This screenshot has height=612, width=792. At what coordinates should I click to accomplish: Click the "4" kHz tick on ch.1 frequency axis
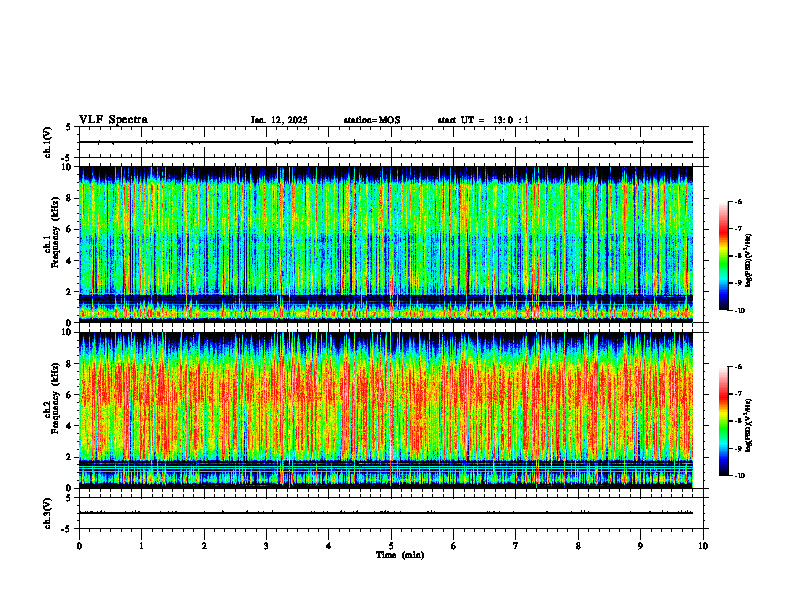(x=70, y=261)
